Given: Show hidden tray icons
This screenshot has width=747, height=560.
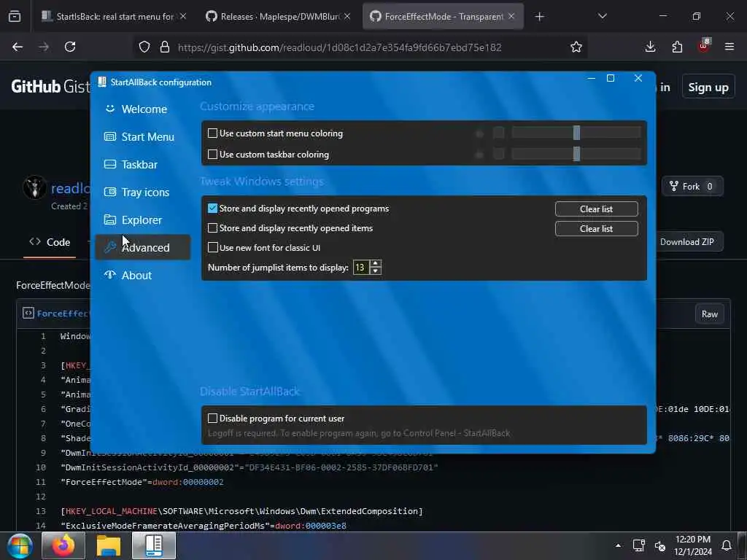Looking at the screenshot, I should point(618,545).
